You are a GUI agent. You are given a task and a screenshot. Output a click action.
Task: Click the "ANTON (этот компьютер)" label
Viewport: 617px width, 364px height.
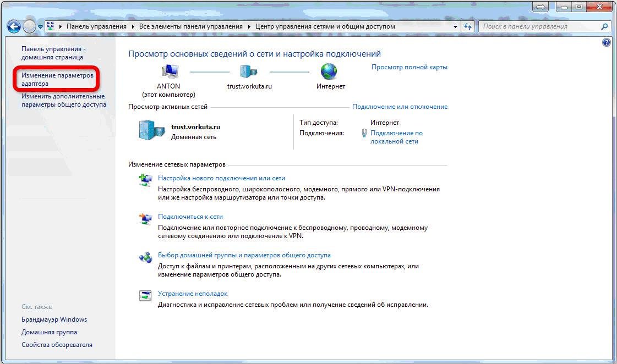click(168, 90)
